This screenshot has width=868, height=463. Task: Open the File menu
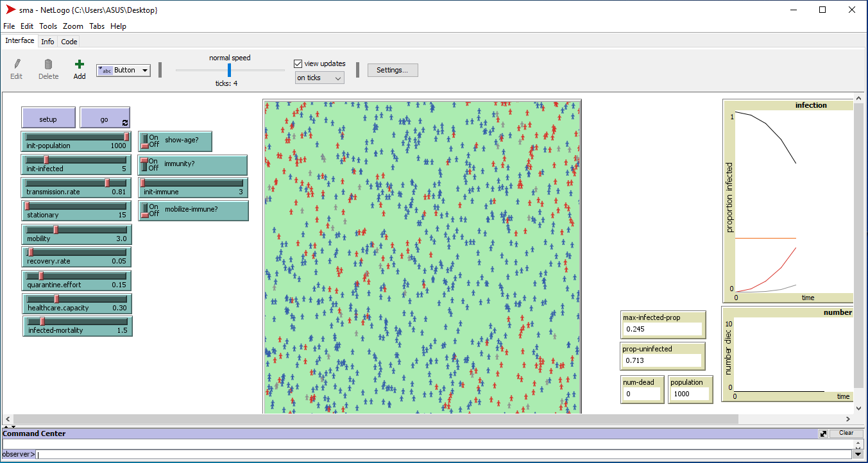click(x=9, y=26)
